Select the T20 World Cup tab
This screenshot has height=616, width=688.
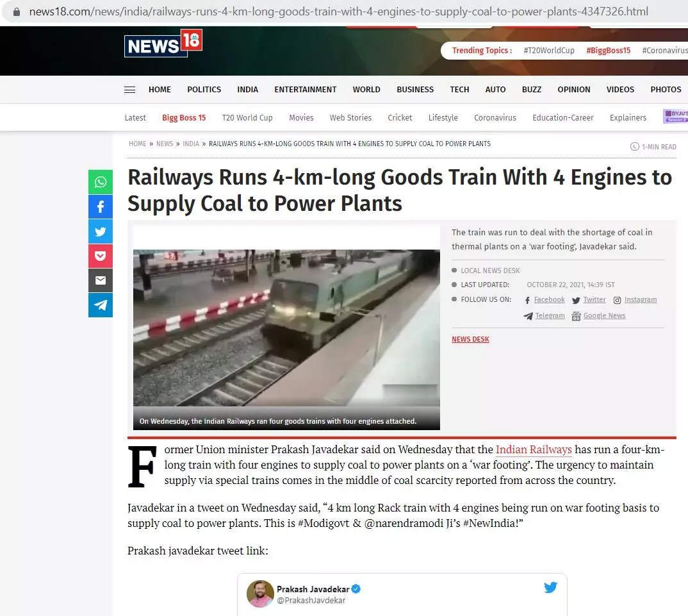247,118
